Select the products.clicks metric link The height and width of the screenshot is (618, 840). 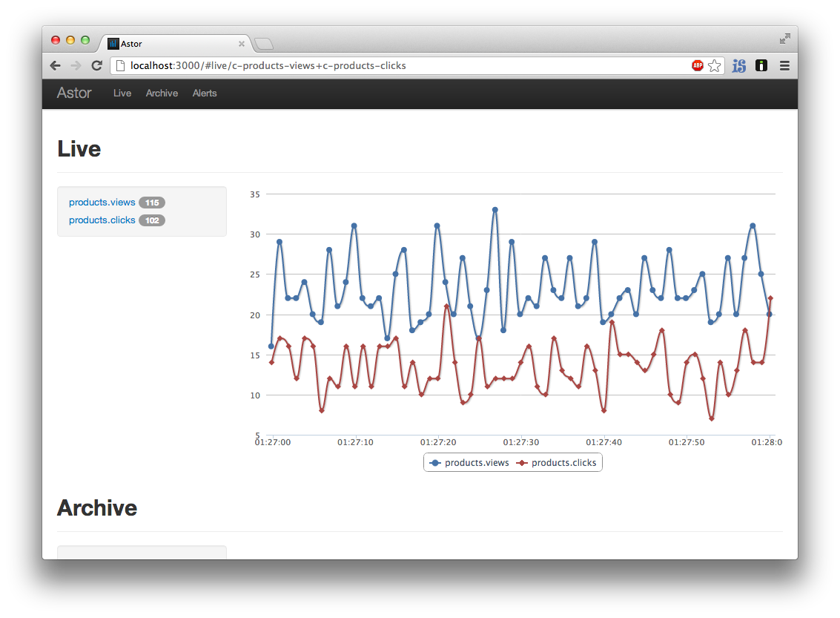pyautogui.click(x=102, y=220)
